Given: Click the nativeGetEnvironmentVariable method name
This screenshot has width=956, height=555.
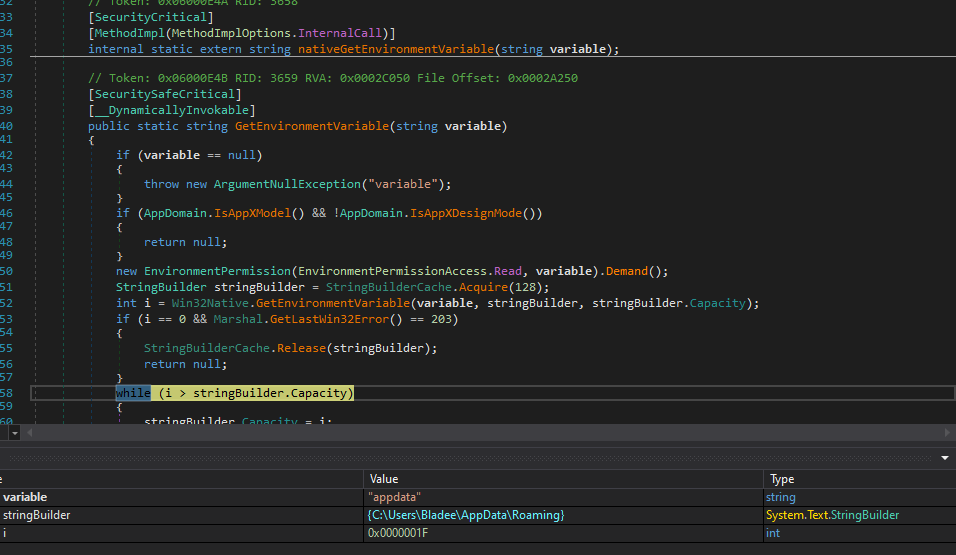Looking at the screenshot, I should coord(395,49).
